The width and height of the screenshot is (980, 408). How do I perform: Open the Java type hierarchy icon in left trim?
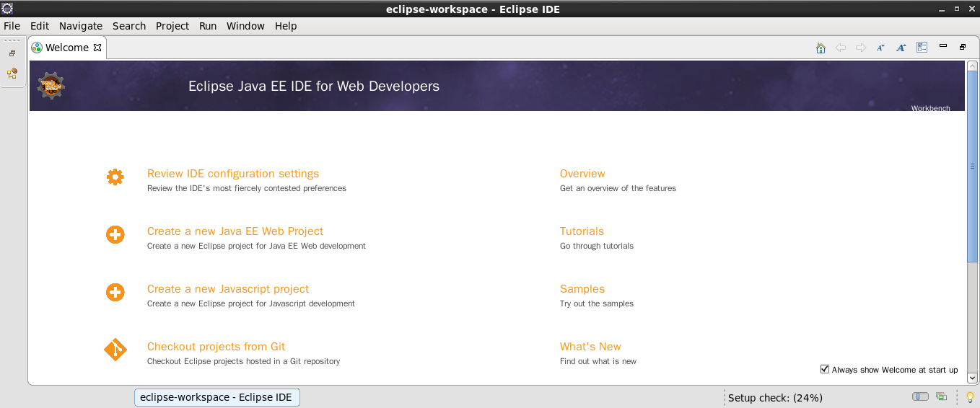pos(12,74)
